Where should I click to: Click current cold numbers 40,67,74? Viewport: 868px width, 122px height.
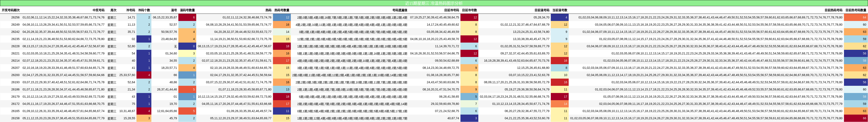pos(453,118)
